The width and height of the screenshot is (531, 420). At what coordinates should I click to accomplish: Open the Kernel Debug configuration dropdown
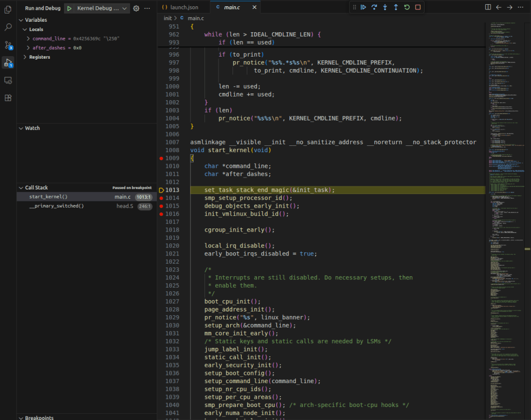102,8
